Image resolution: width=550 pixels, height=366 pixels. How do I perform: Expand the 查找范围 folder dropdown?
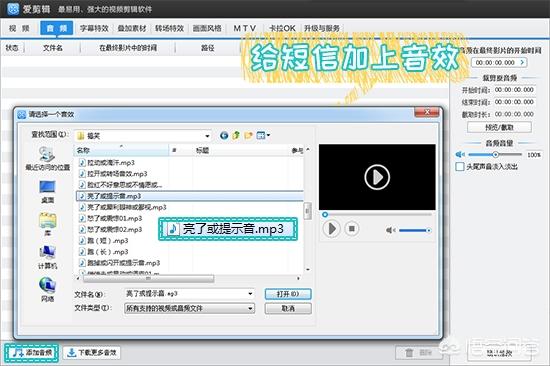click(x=207, y=136)
